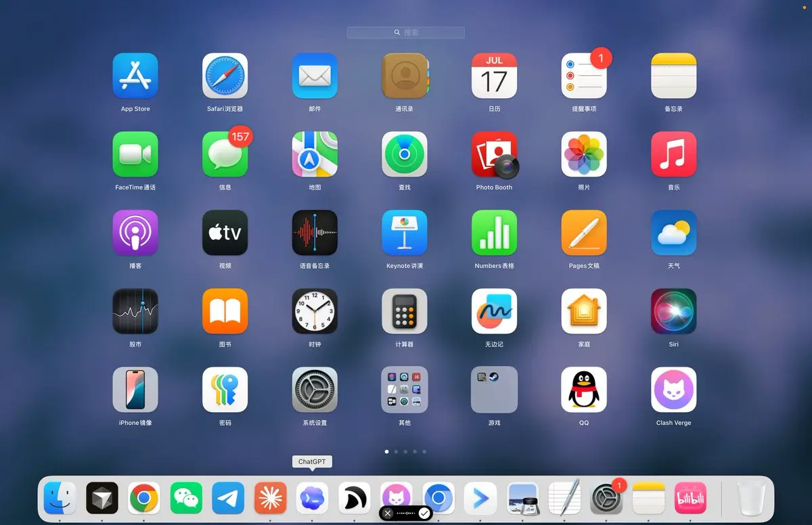The image size is (812, 525).
Task: Open 股市 Stocks app
Action: (135, 311)
